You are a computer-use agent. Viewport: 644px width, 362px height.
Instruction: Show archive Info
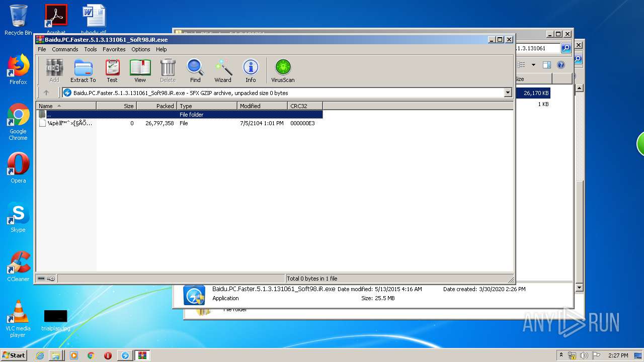point(251,71)
